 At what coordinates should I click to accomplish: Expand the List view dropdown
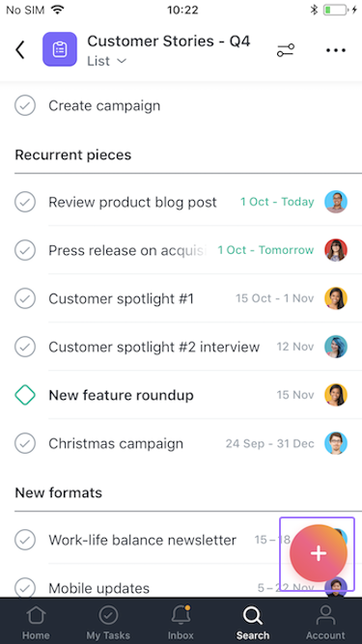pyautogui.click(x=107, y=61)
